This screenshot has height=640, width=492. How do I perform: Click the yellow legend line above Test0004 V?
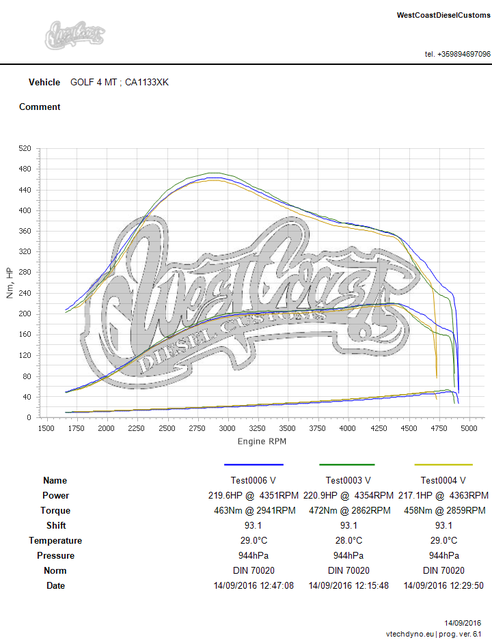443,464
